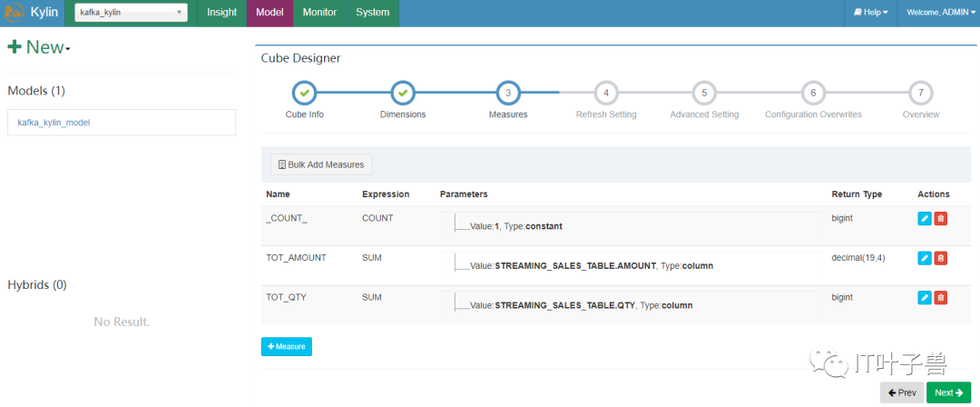Go to step 1 Cube Info circle
The image size is (980, 407).
point(304,94)
